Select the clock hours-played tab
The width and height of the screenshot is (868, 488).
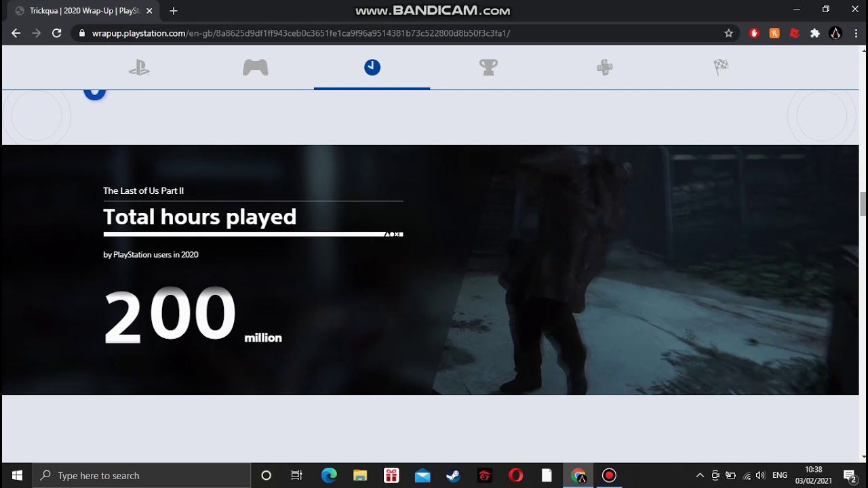click(372, 67)
